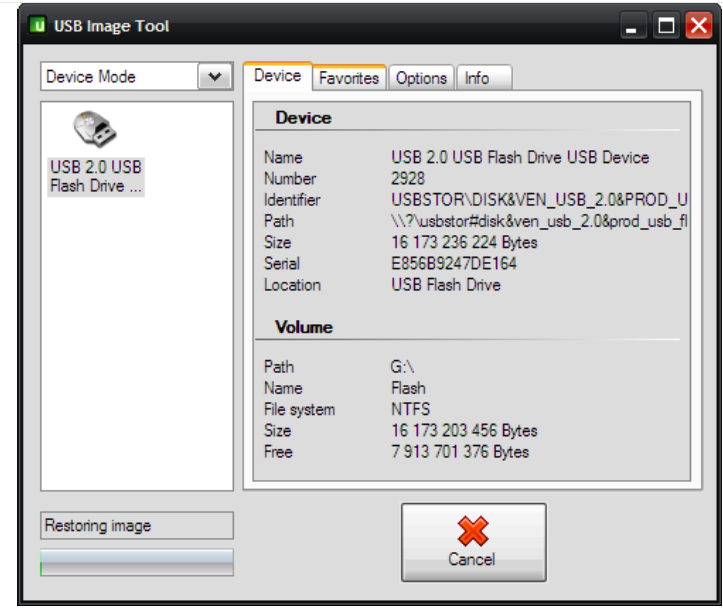Show the Info tab

pyautogui.click(x=477, y=78)
